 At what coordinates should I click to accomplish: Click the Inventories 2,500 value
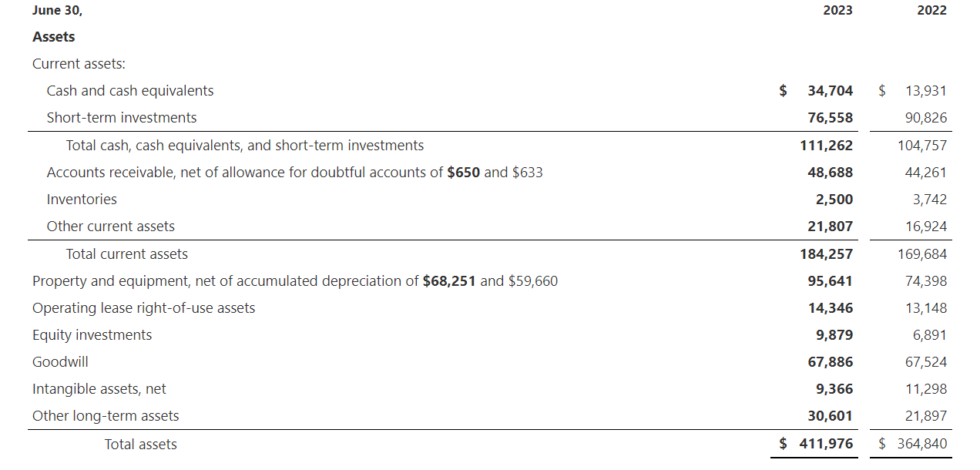point(834,200)
